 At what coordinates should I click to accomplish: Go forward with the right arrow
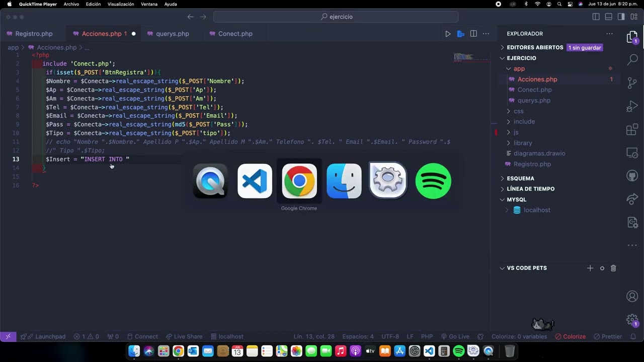pos(203,17)
